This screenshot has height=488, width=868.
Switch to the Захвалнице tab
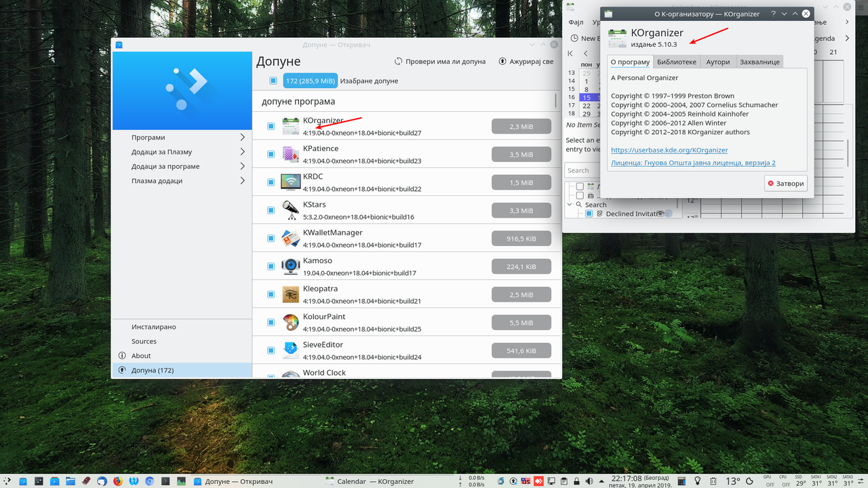(759, 62)
